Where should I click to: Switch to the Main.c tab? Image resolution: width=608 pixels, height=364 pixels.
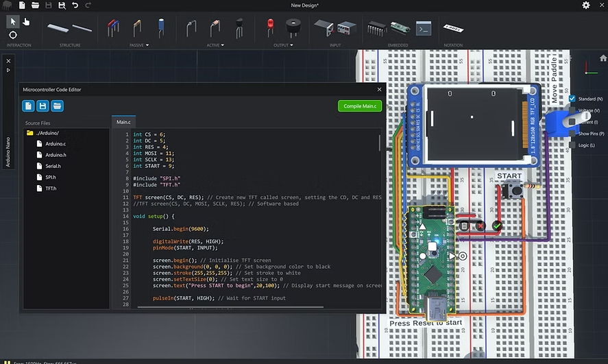point(123,122)
